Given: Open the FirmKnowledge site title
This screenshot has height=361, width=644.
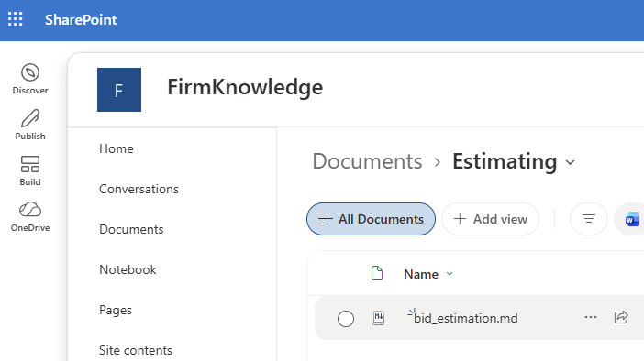Looking at the screenshot, I should (245, 87).
